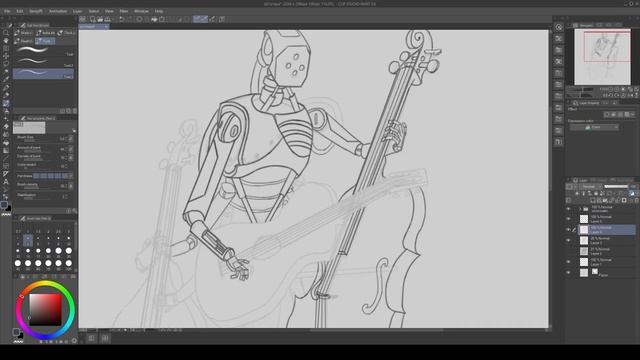640x360 pixels.
Task: Open the View menu
Action: pos(109,11)
